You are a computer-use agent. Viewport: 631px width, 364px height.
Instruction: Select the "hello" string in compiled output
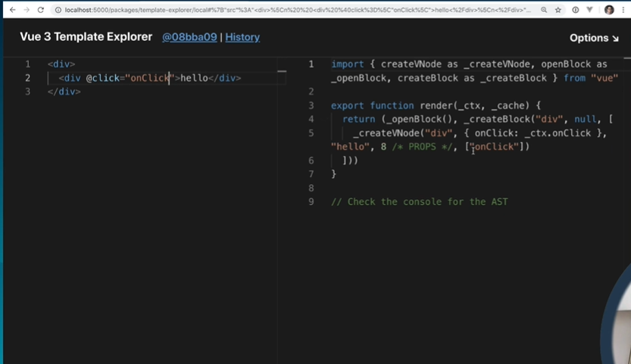point(350,146)
